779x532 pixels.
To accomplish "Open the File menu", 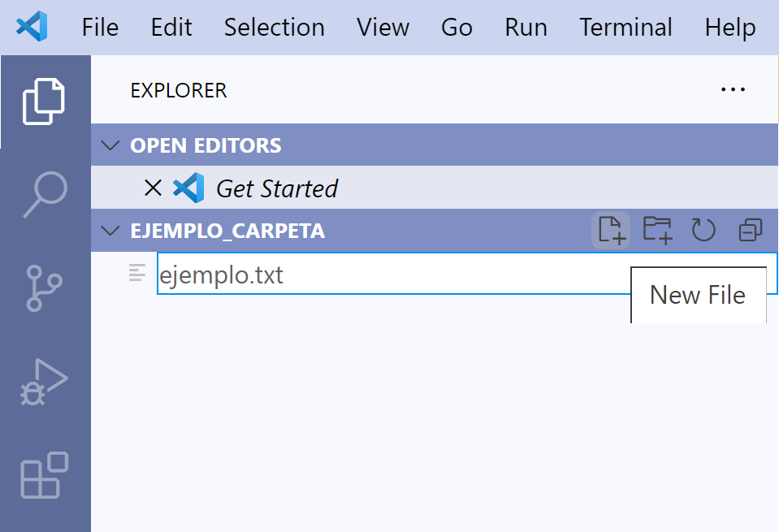I will point(100,28).
